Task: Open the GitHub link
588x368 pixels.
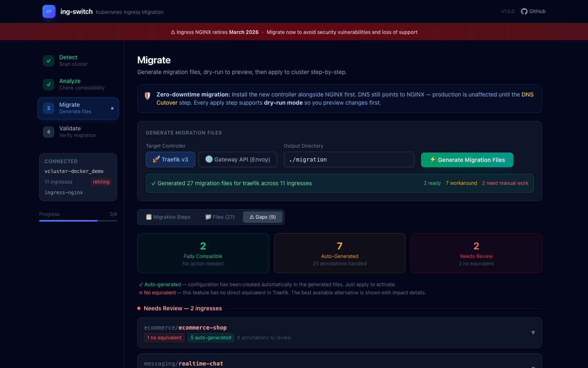Action: pos(533,11)
